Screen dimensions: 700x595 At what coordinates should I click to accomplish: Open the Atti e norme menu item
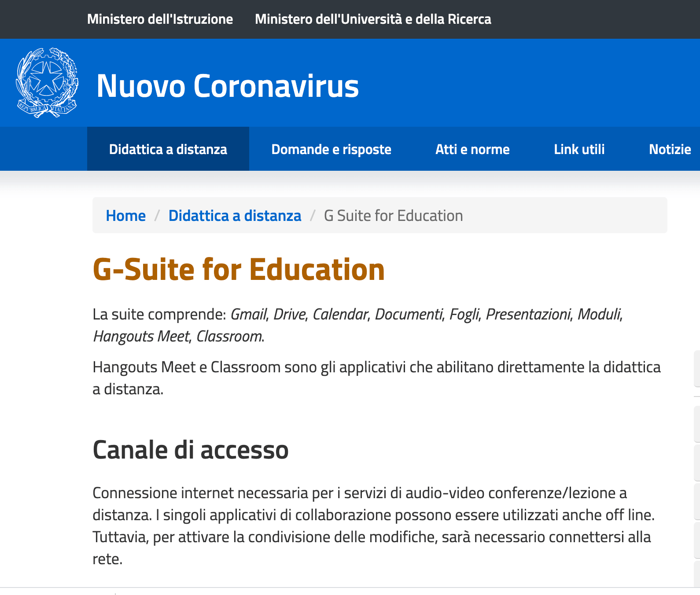coord(472,149)
